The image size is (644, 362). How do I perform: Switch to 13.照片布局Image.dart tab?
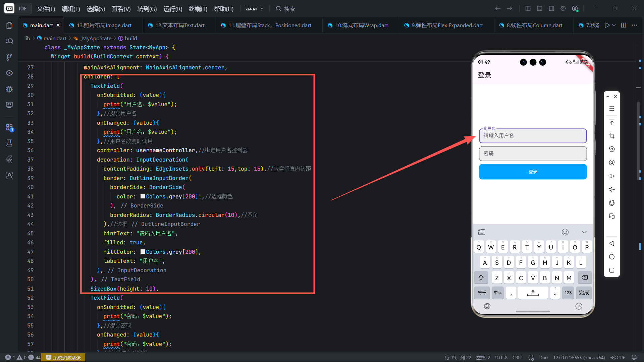tap(104, 25)
